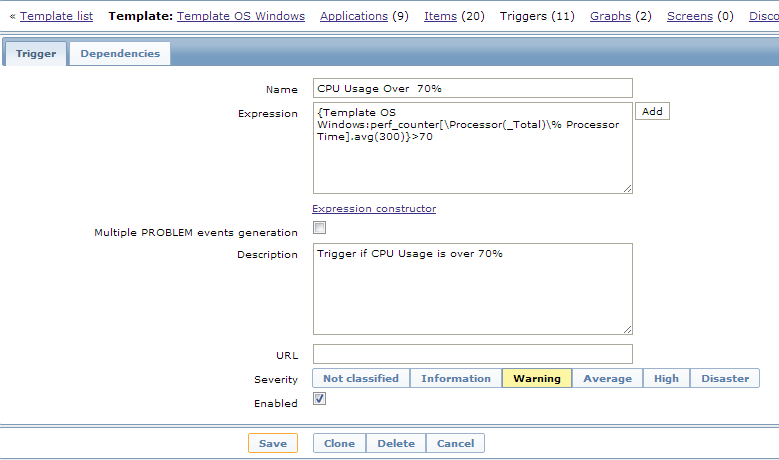Open the Expression constructor link
Viewport: 779px width, 460px height.
374,209
